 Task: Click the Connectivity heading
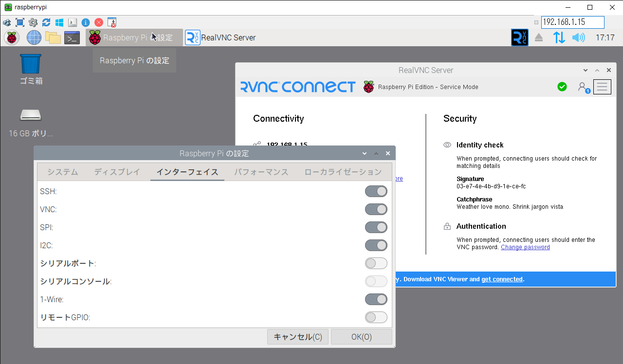[278, 119]
